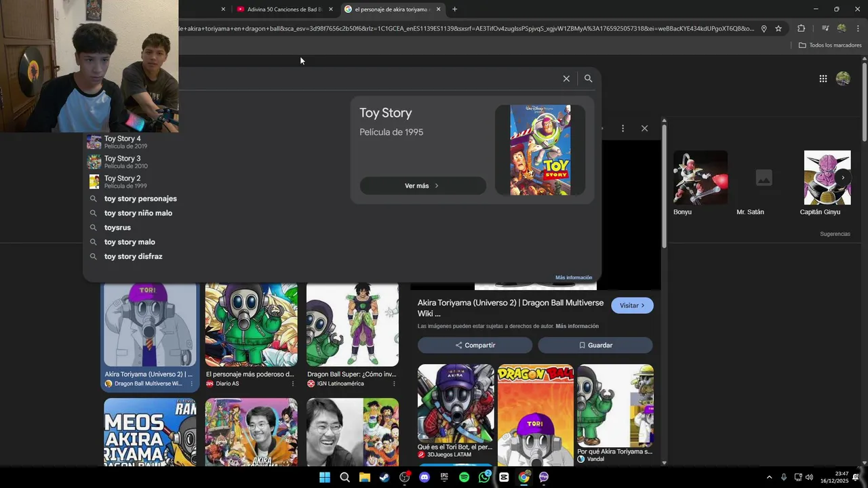Click the magnifier search icon in search box
Image resolution: width=868 pixels, height=488 pixels.
588,79
